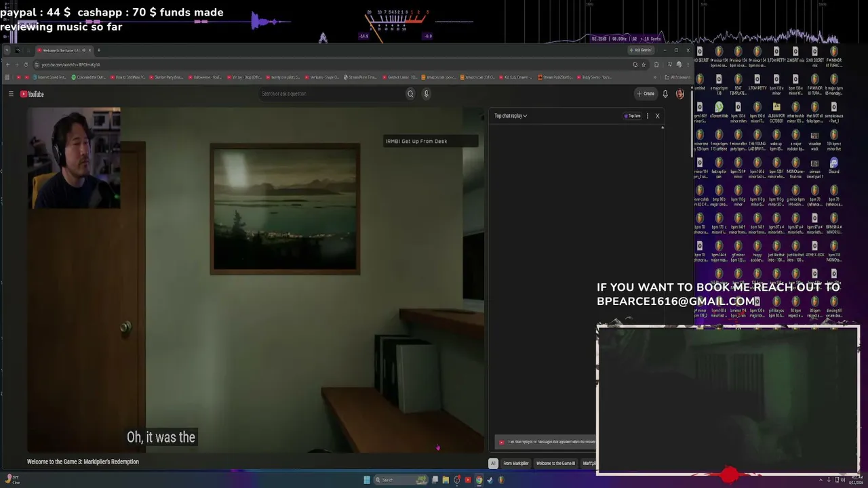Open a new Chrome tab
Image resolution: width=868 pixels, height=488 pixels.
tap(99, 50)
